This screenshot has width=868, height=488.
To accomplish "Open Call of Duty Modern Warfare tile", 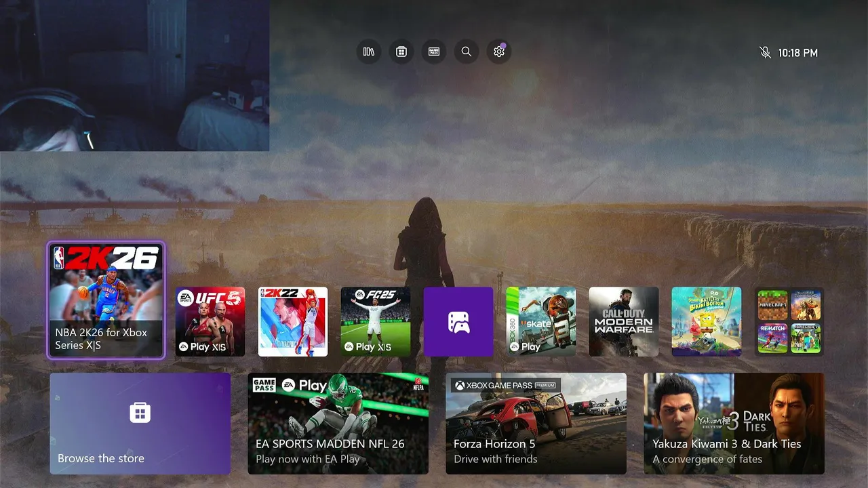I will coord(624,322).
